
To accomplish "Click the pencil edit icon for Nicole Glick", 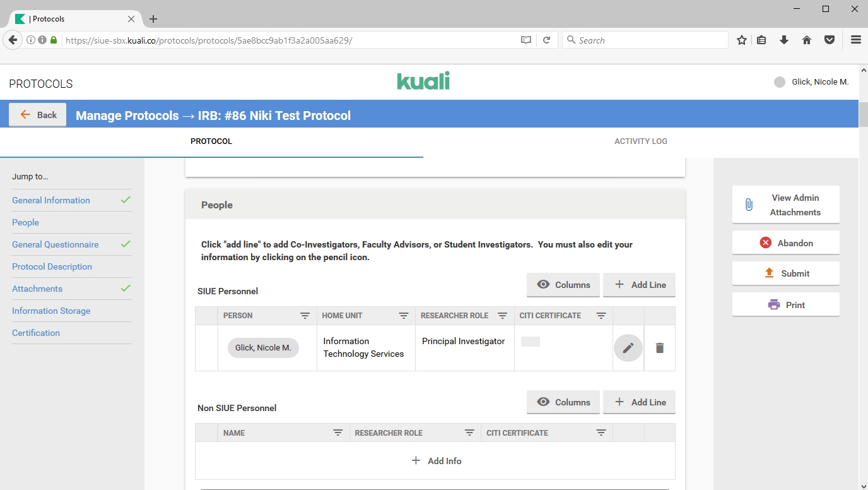I will tap(628, 348).
